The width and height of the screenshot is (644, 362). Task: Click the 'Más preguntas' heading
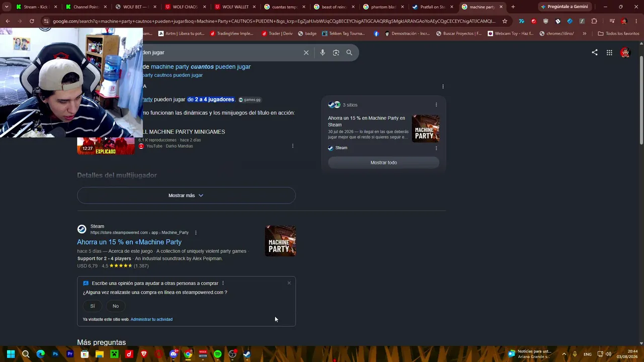click(102, 342)
